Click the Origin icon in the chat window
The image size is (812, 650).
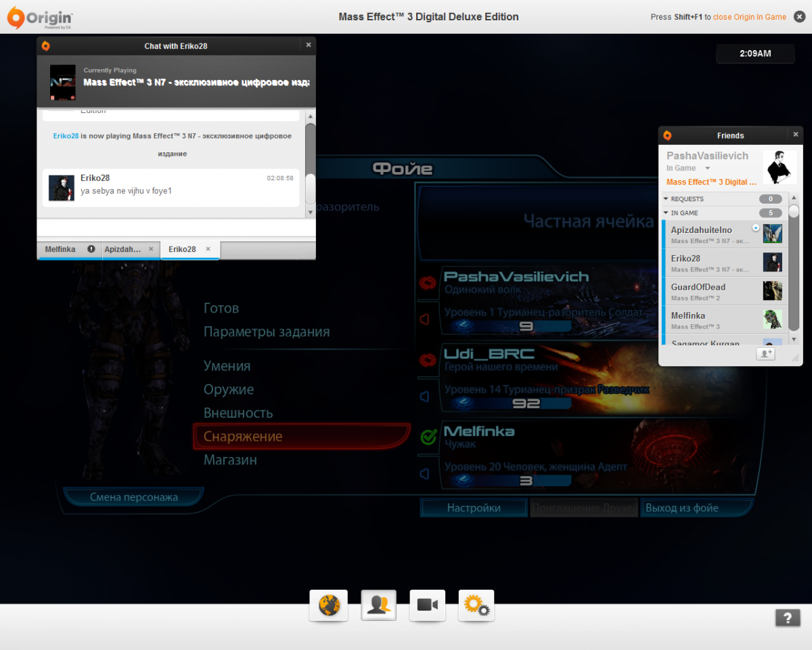[45, 46]
